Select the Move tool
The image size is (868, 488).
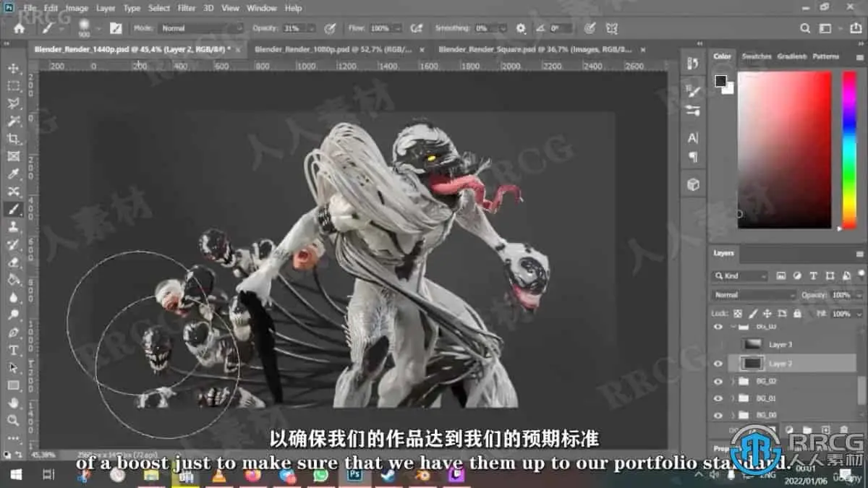point(14,68)
